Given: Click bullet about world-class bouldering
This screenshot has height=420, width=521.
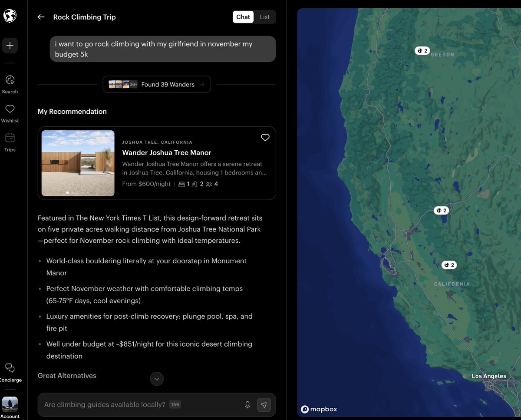Looking at the screenshot, I should pos(146,267).
